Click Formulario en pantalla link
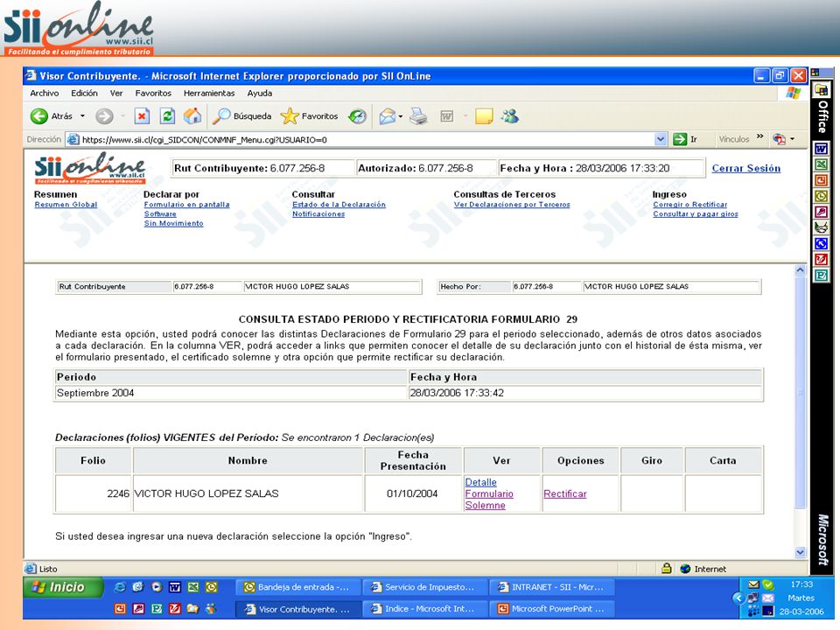The height and width of the screenshot is (630, 840). [x=186, y=205]
